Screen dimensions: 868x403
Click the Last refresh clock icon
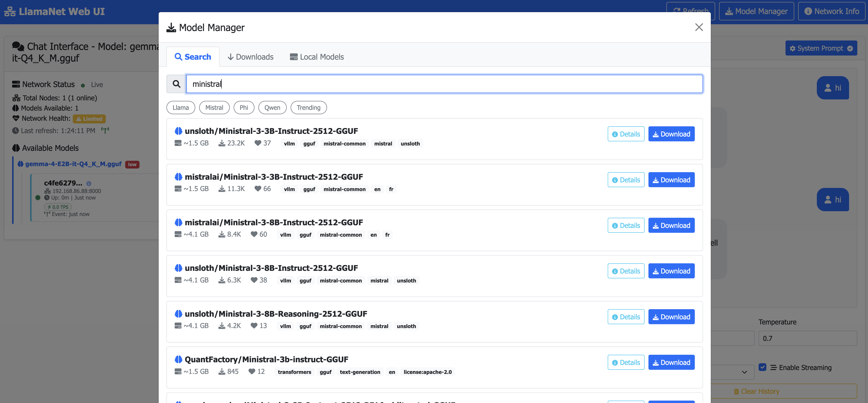16,131
